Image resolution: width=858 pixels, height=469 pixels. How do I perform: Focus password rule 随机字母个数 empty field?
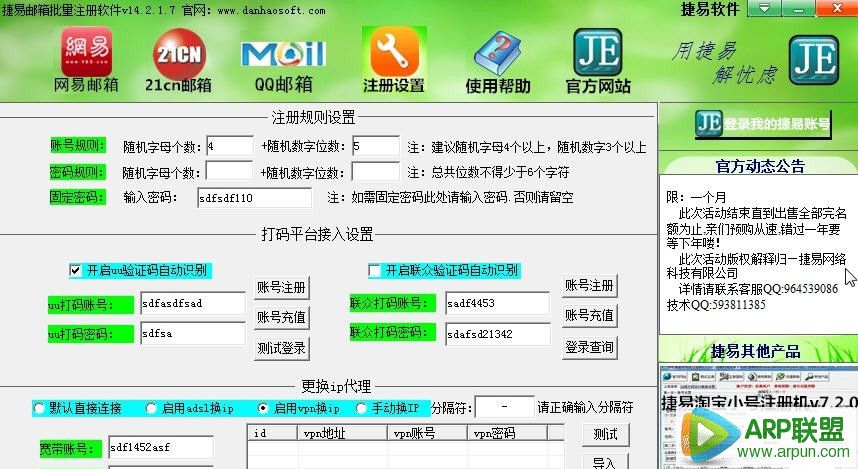[x=229, y=172]
